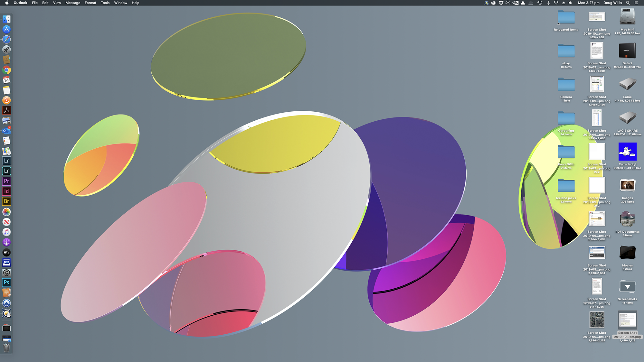Select the LACIE SHARE drive icon
The width and height of the screenshot is (644, 362).
[627, 118]
